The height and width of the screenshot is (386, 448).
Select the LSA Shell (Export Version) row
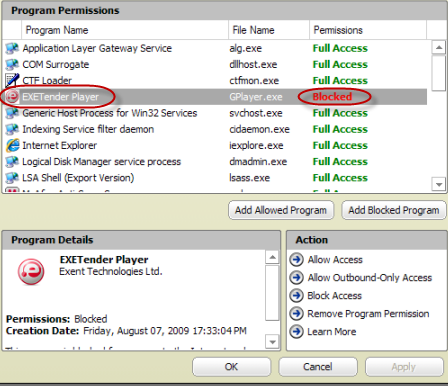(215, 178)
